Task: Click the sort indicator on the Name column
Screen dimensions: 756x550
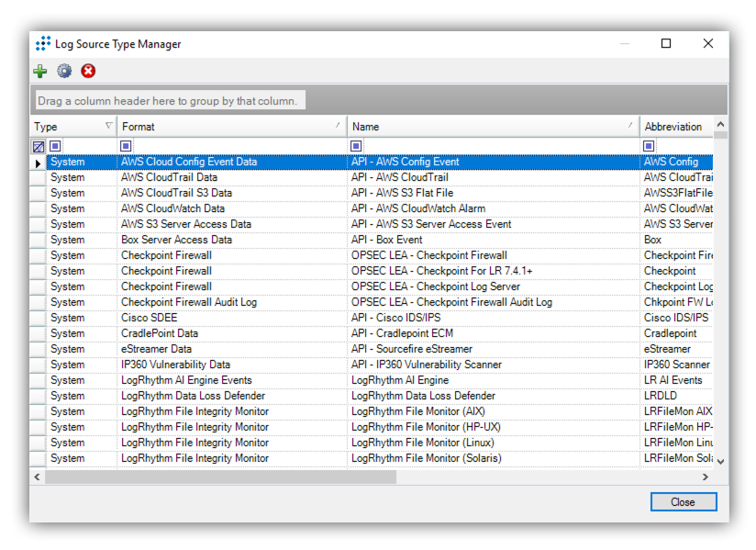Action: click(631, 126)
